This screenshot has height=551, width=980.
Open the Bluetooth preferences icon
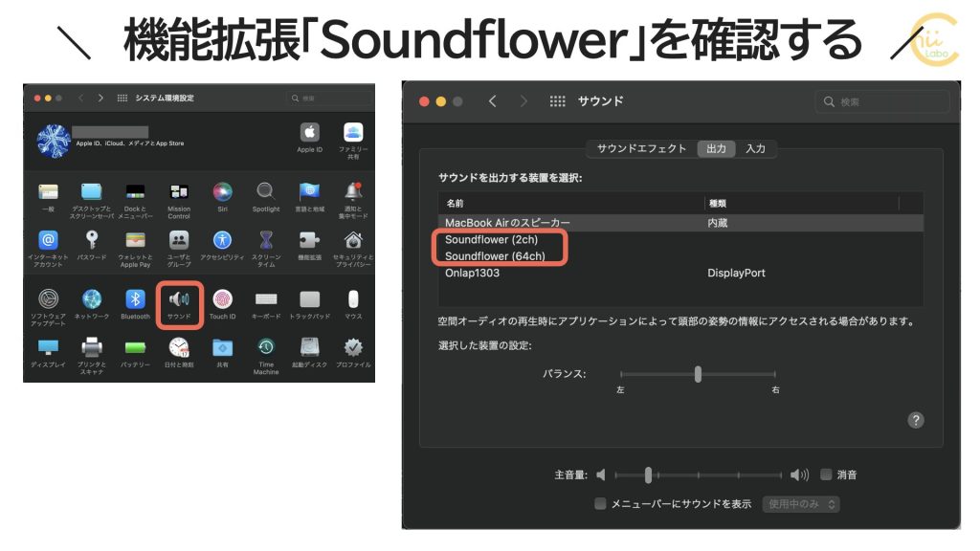click(x=136, y=299)
